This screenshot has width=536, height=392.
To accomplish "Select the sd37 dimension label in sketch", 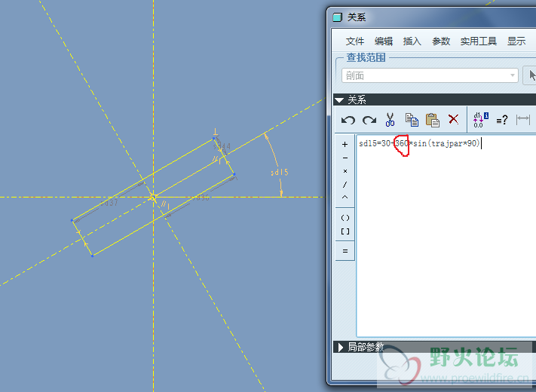I will (x=109, y=203).
